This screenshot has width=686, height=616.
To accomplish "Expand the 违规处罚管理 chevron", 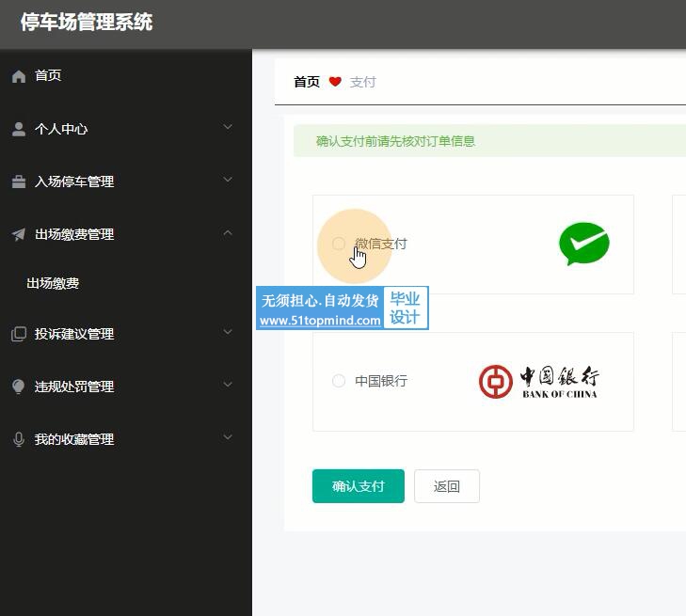I will point(228,385).
